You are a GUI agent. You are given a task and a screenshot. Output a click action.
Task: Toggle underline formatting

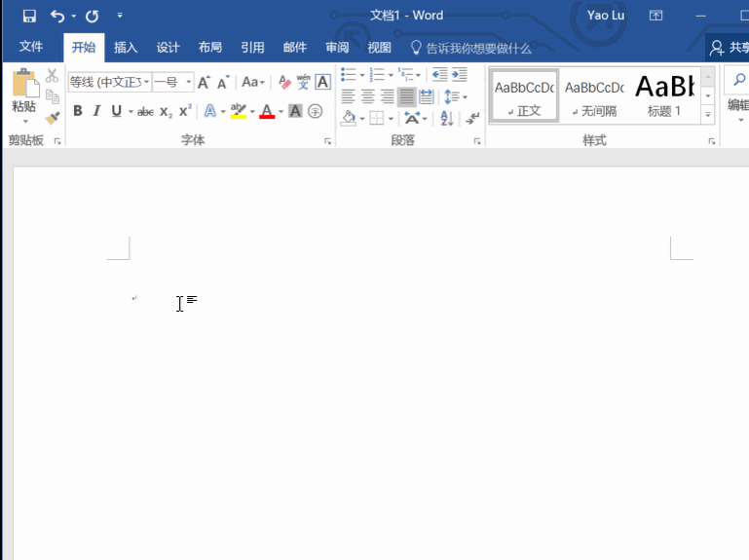(x=116, y=111)
